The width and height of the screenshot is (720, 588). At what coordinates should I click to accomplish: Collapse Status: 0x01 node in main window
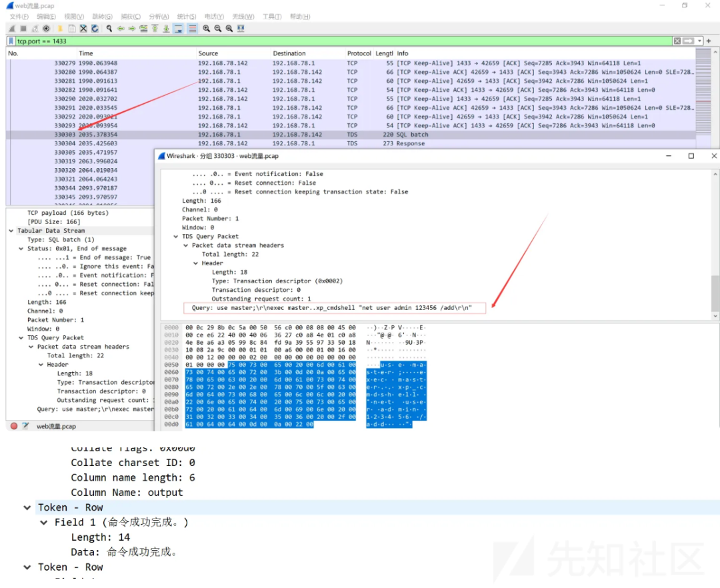click(21, 249)
